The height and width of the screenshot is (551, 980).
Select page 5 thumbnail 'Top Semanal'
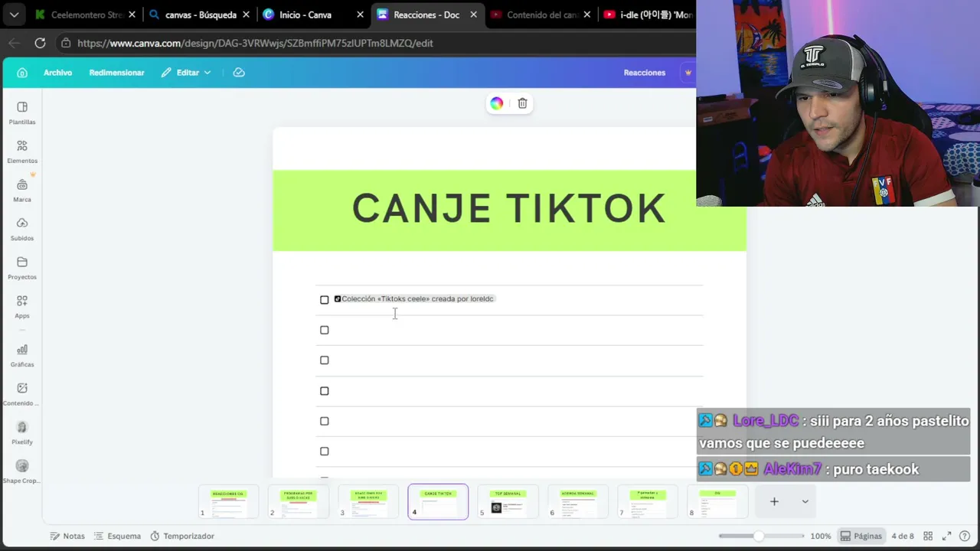[508, 501]
